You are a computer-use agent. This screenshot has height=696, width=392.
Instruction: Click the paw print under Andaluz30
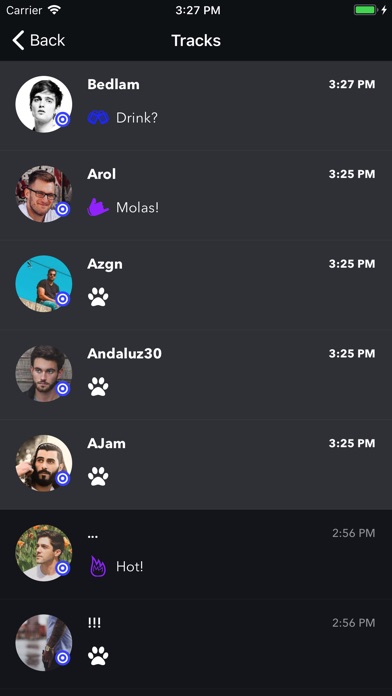tap(98, 387)
